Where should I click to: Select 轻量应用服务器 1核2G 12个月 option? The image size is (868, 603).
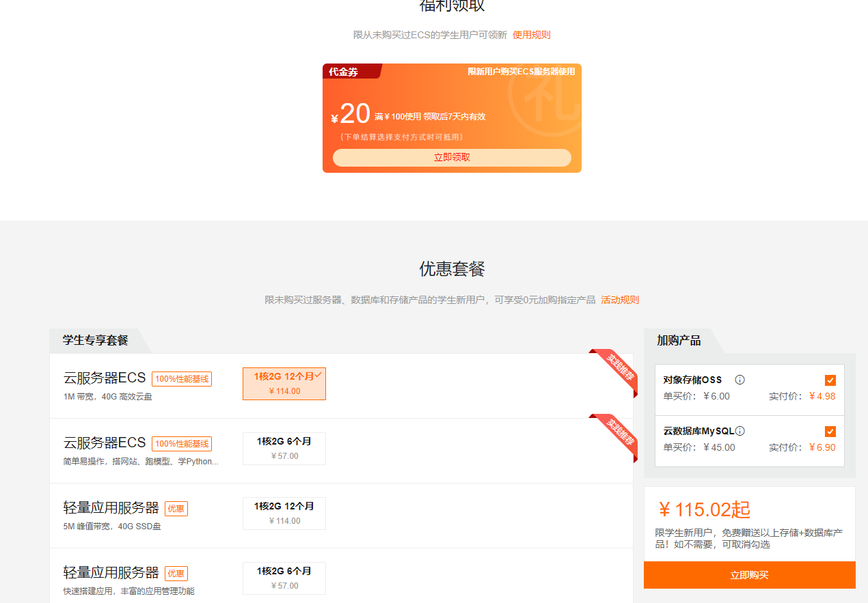click(x=284, y=514)
